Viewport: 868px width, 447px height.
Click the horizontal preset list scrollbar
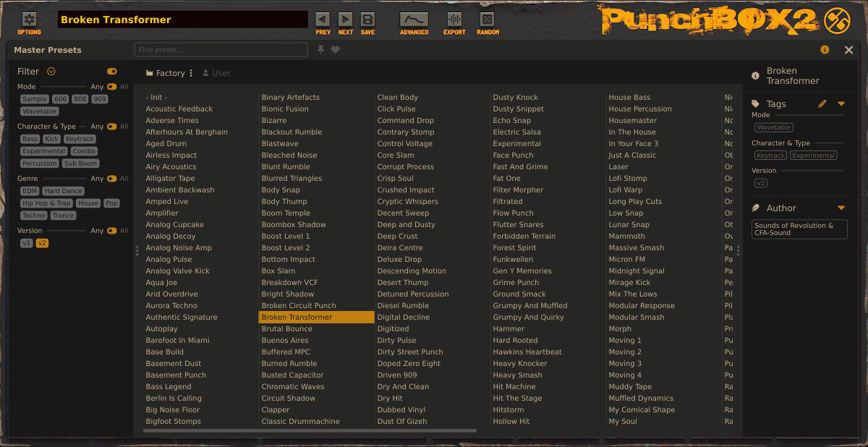310,431
